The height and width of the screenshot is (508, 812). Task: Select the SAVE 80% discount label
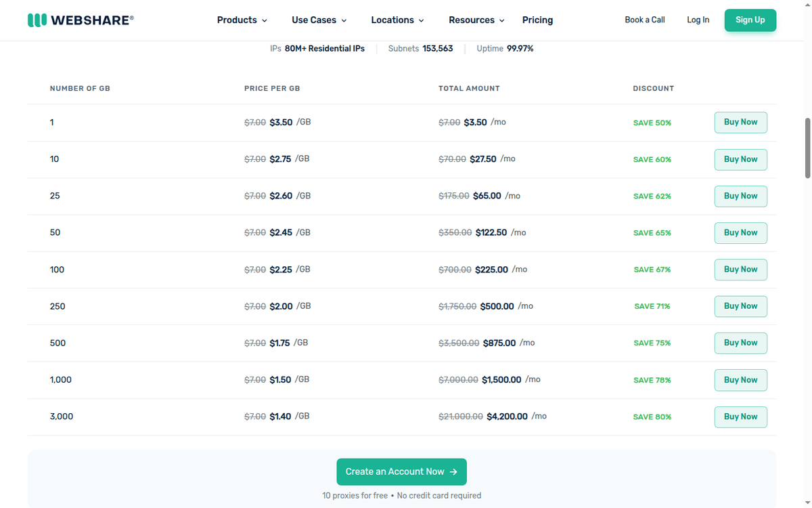tap(652, 417)
